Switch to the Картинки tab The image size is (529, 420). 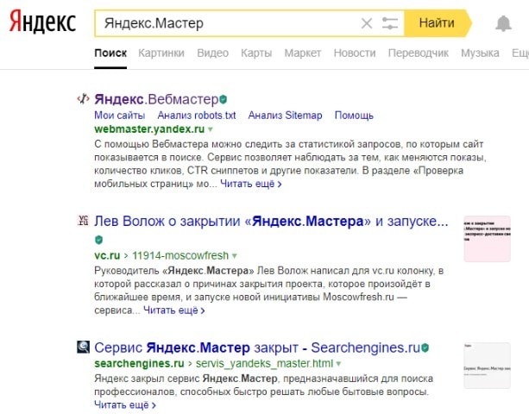pos(161,53)
